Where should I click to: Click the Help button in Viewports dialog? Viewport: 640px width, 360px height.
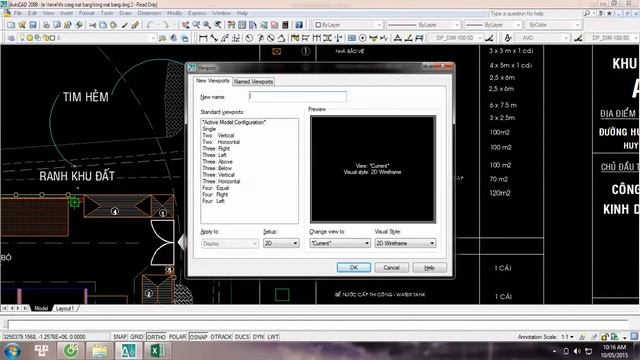(x=429, y=267)
